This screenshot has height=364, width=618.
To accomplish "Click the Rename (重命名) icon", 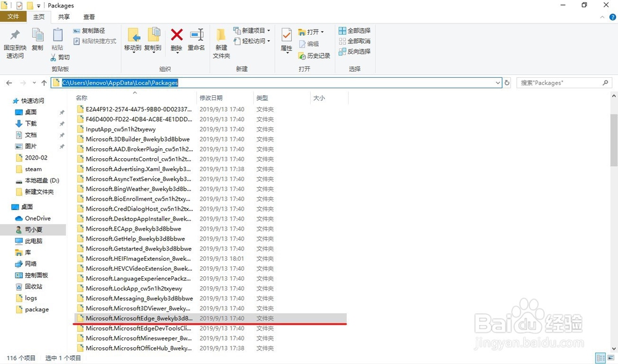I will tap(197, 35).
